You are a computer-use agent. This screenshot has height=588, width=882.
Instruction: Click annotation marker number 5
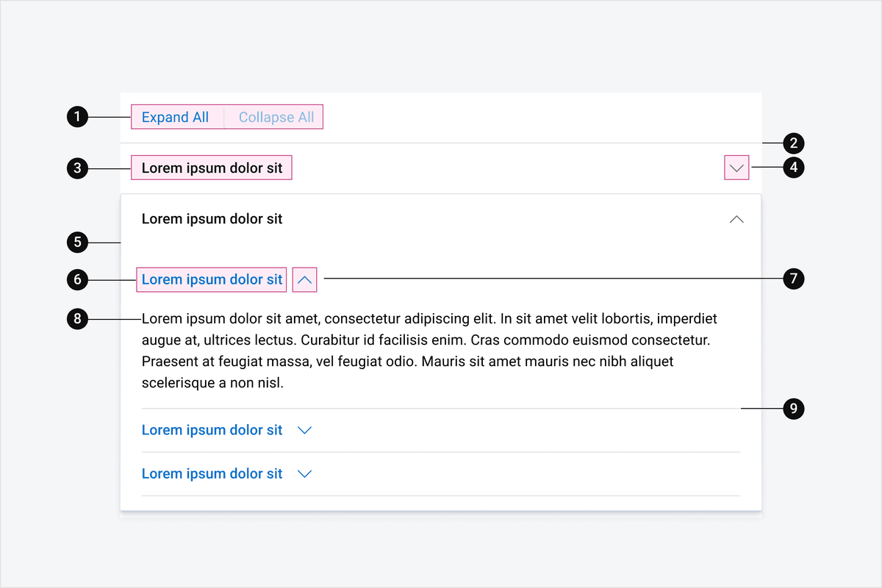point(77,243)
